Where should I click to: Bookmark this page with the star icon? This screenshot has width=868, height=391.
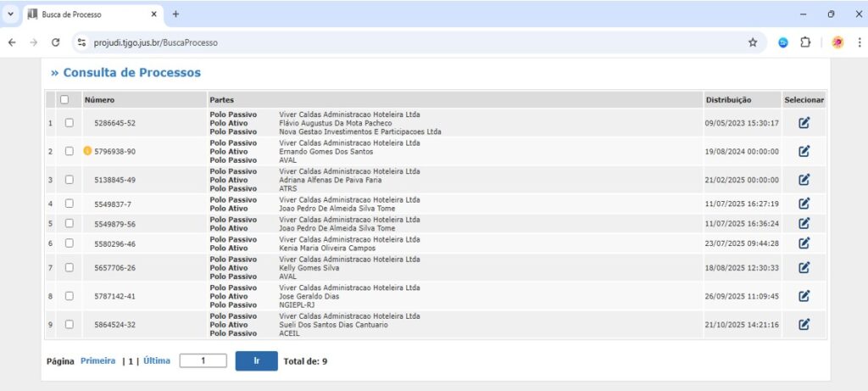752,42
